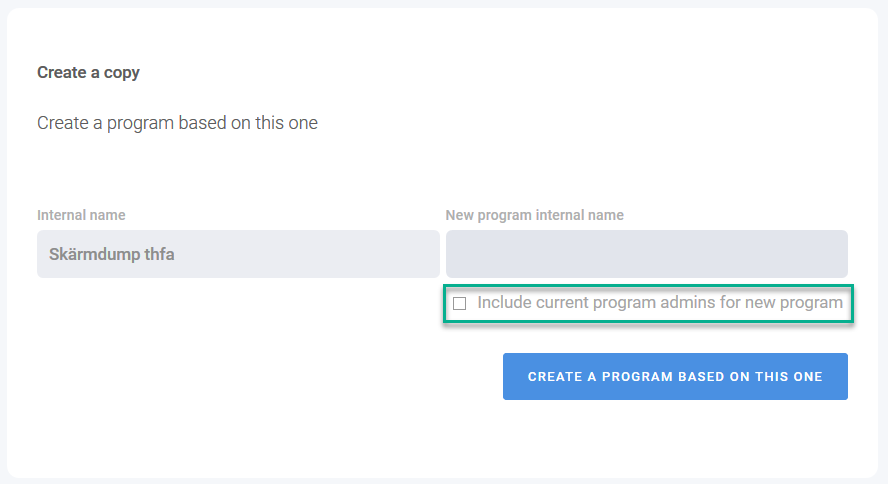Toggle the program admins checkbox square
Image resolution: width=888 pixels, height=484 pixels.
pyautogui.click(x=460, y=303)
